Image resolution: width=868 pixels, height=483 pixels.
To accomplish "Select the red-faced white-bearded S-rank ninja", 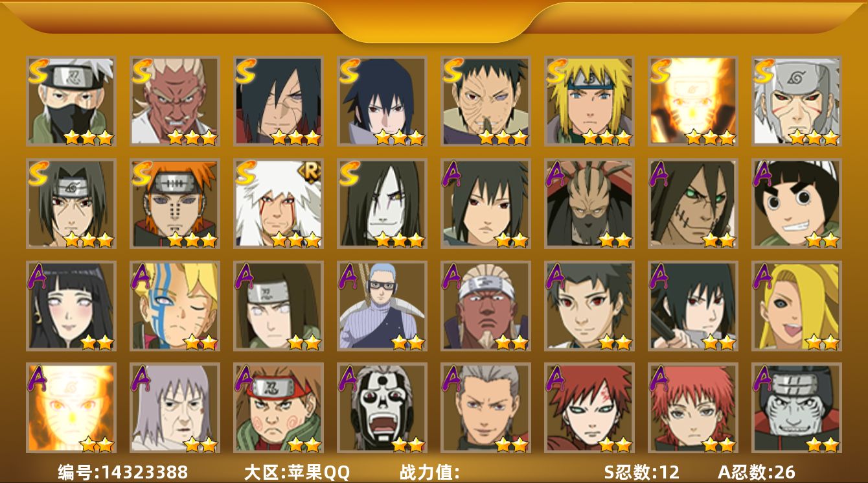I will [x=174, y=101].
